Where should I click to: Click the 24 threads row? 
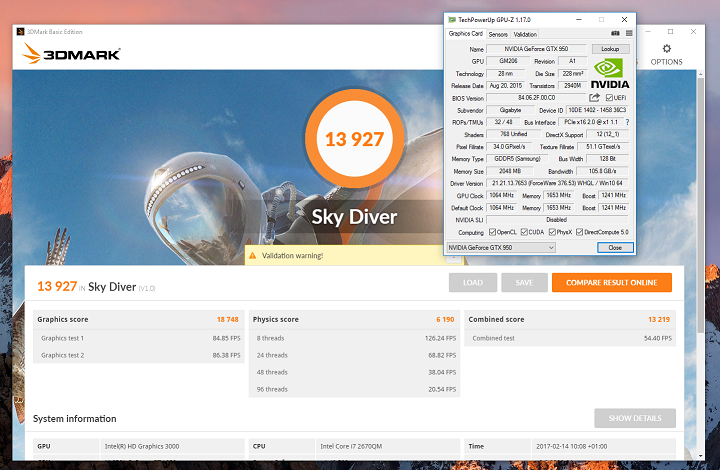pos(354,355)
